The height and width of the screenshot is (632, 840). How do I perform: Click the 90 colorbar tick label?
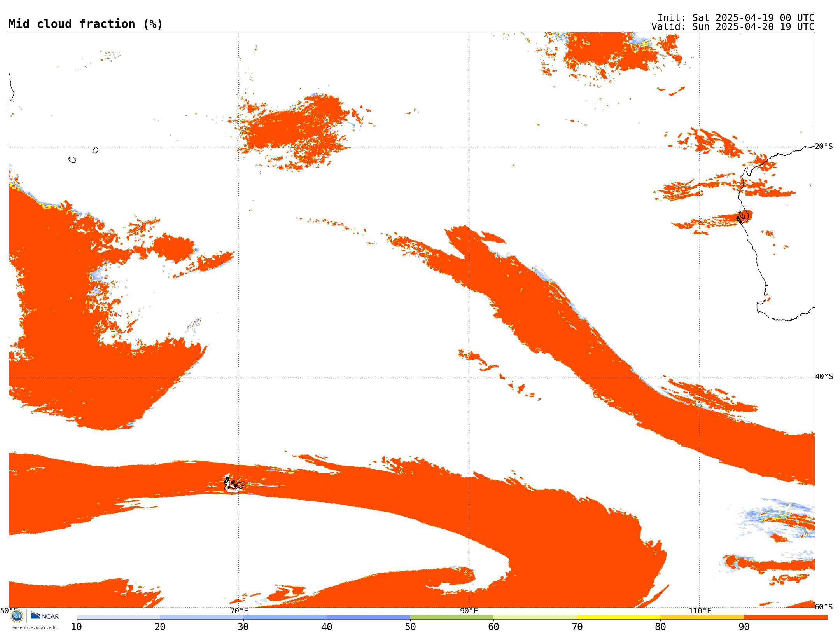(744, 627)
